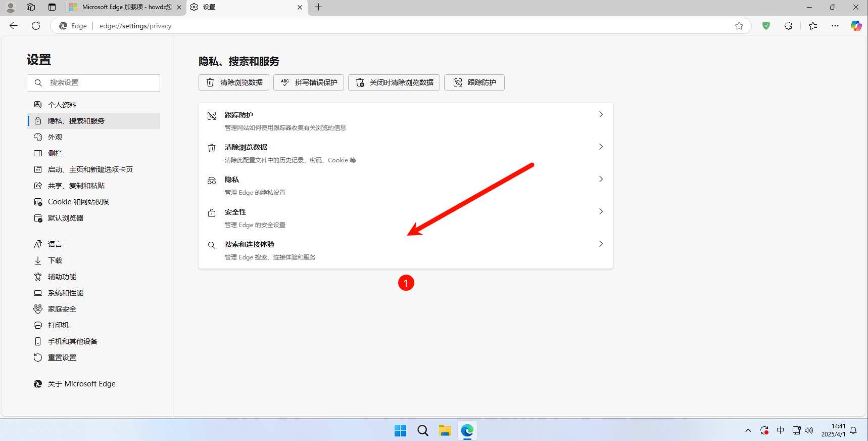
Task: Close the 设置 tab
Action: click(300, 7)
